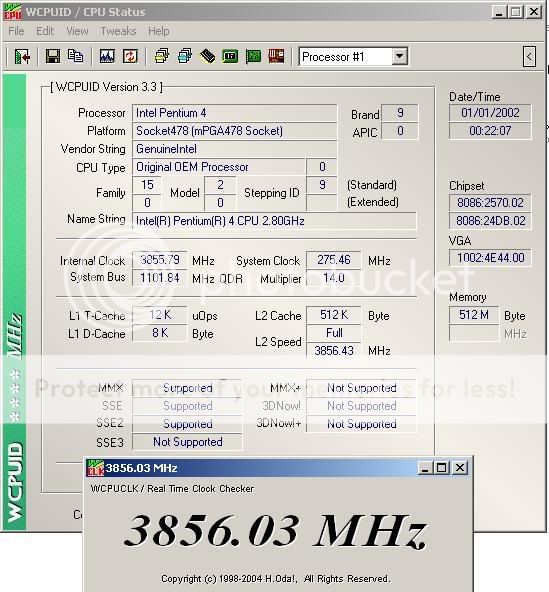Click the L1 T-Cache value 12 K
Viewport: 549px width, 592px height.
(159, 315)
